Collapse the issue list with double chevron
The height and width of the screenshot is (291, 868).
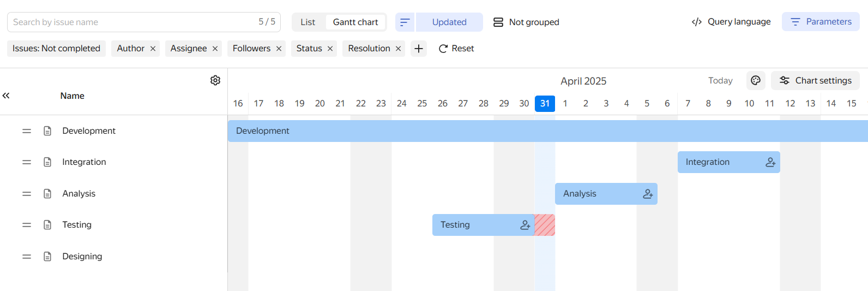tap(6, 96)
